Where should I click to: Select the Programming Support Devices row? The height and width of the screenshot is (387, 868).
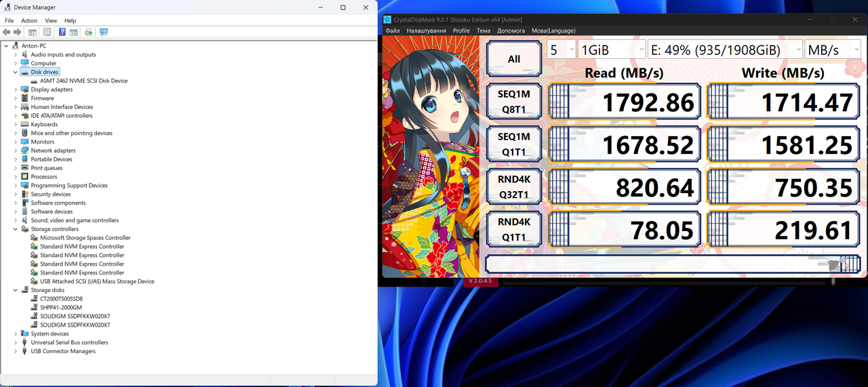[x=69, y=186]
